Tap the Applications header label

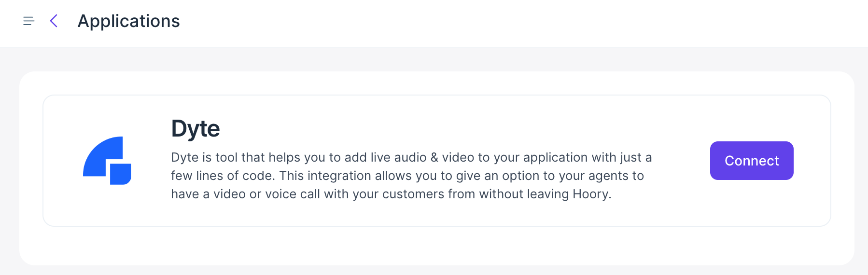[x=128, y=21]
